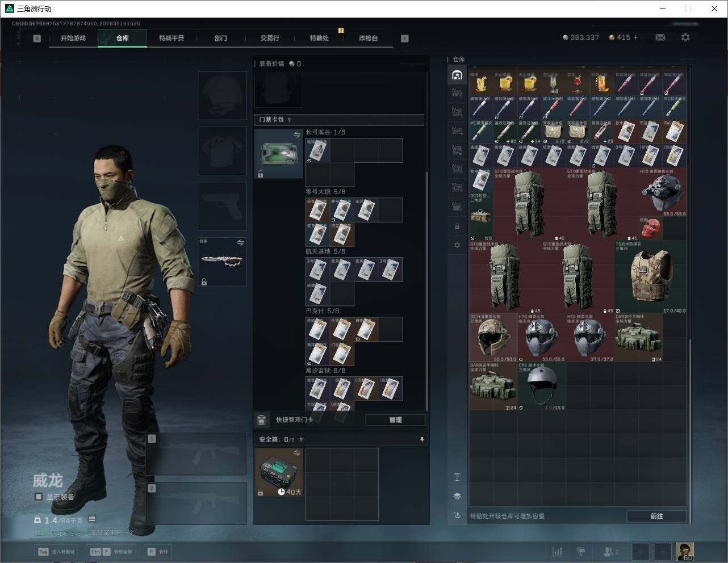The image size is (728, 563).
Task: Open the warehouse sidebar gear icon
Action: coord(457,245)
